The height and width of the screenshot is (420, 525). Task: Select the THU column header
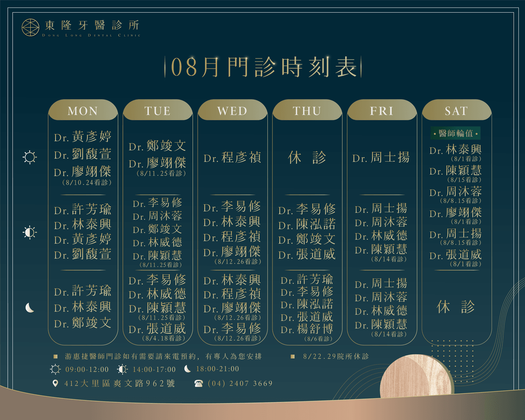[307, 111]
